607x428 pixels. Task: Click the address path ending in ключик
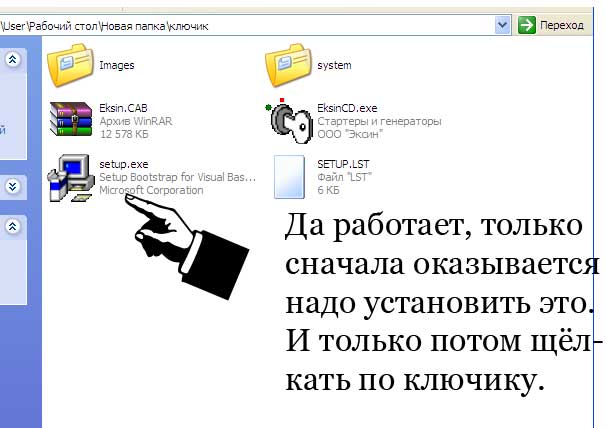click(x=105, y=26)
